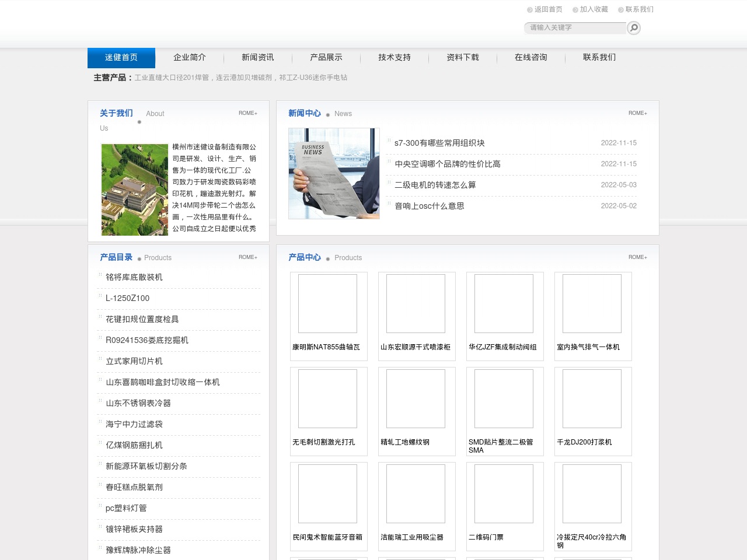Image resolution: width=747 pixels, height=560 pixels.
Task: Click thumbnail above 山东宏顺源干式喷漆柜
Action: coord(416,304)
